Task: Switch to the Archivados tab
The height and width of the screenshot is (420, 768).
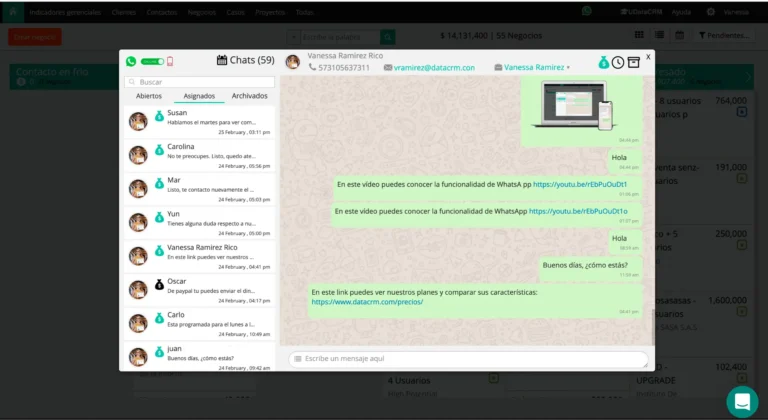Action: pos(250,96)
